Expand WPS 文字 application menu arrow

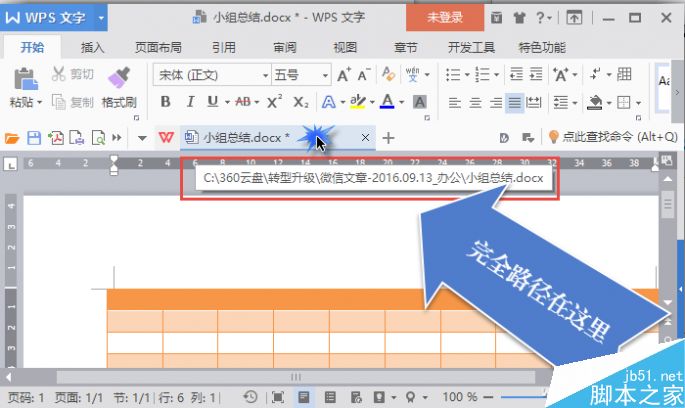[x=101, y=18]
